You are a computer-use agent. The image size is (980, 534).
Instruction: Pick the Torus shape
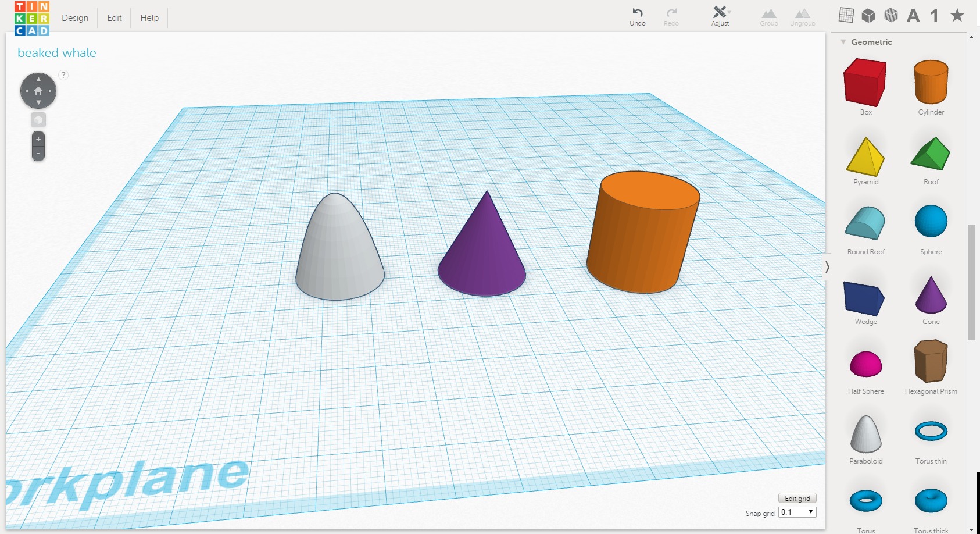[x=866, y=500]
